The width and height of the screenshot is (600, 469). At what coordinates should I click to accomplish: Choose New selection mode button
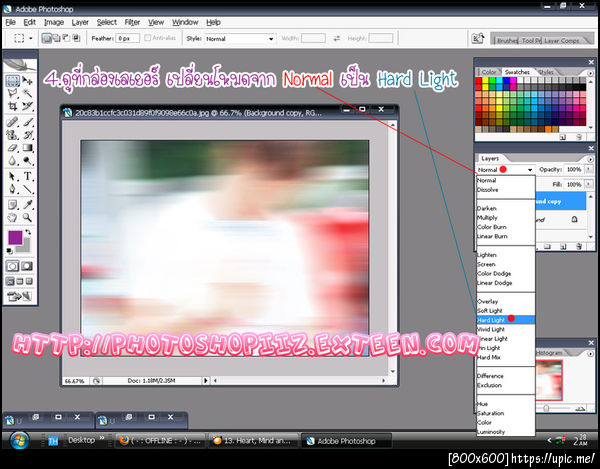click(47, 38)
